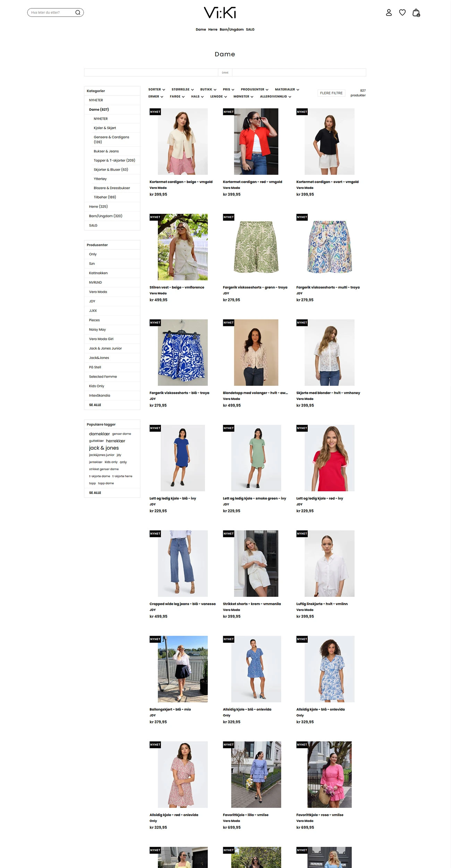Select Herre in the top menu
This screenshot has width=451, height=868.
click(x=213, y=30)
